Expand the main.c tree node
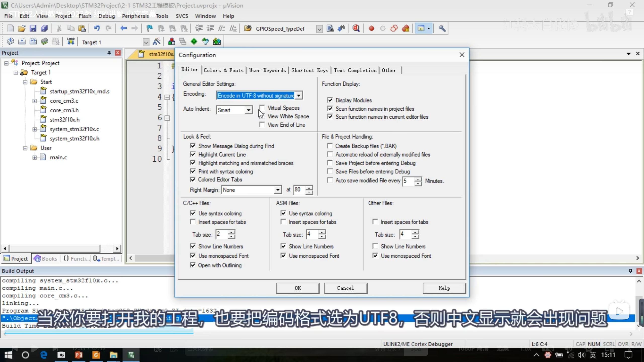Viewport: 644px width, 362px height. [34, 157]
